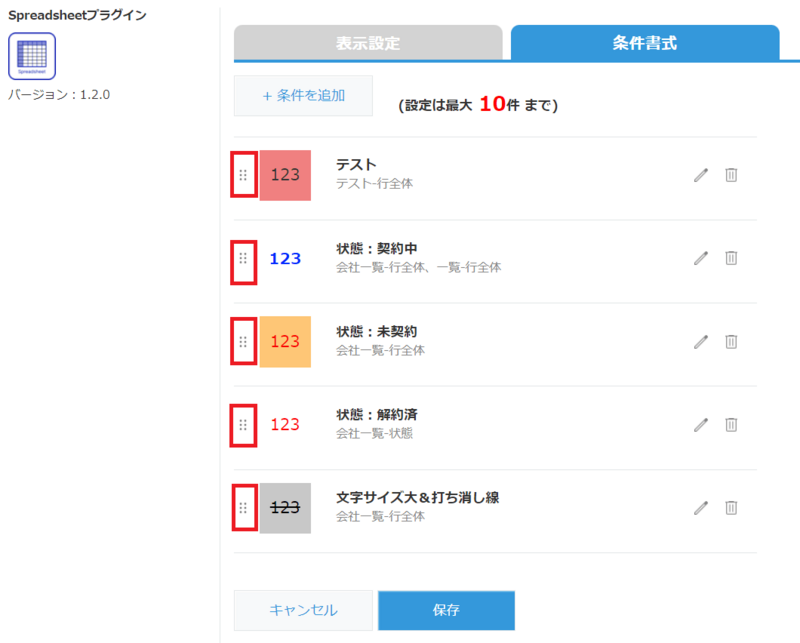
Task: Edit the 状態：解約済 condition
Action: [x=701, y=424]
